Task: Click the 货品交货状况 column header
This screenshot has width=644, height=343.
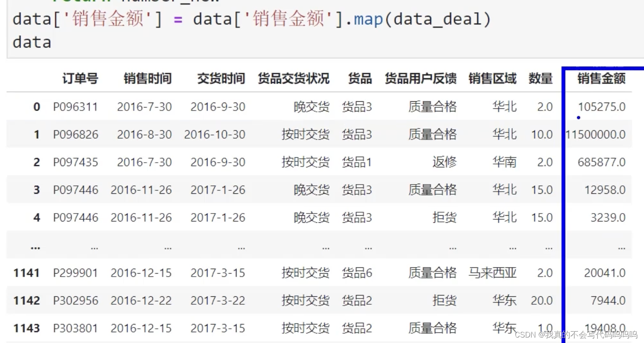Action: (x=293, y=79)
